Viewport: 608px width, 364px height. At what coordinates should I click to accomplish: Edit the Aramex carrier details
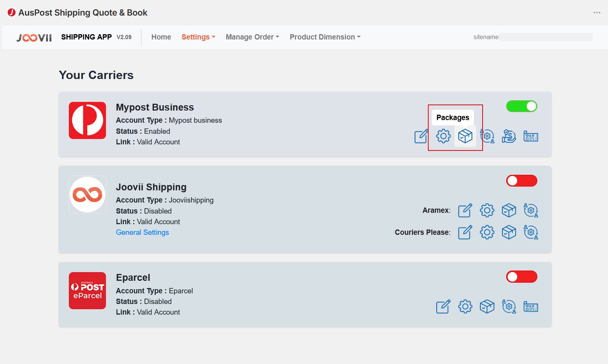tap(465, 210)
